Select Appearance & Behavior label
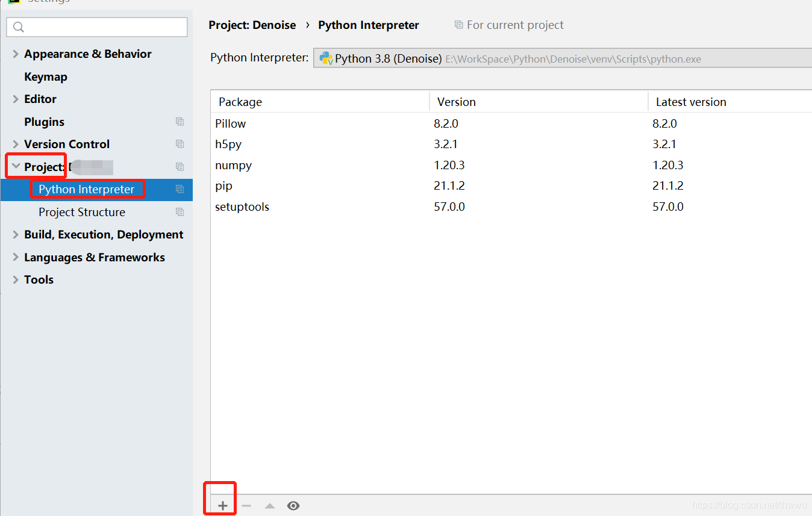812x516 pixels. tap(88, 54)
